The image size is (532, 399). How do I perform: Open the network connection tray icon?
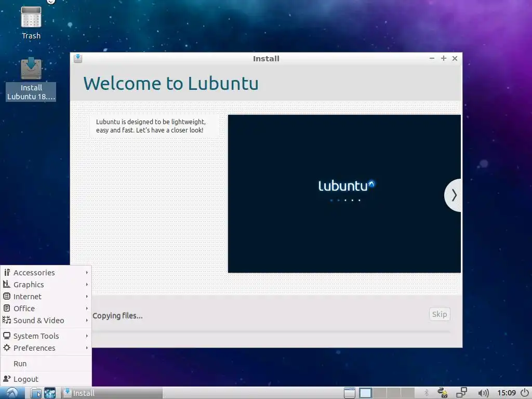461,393
